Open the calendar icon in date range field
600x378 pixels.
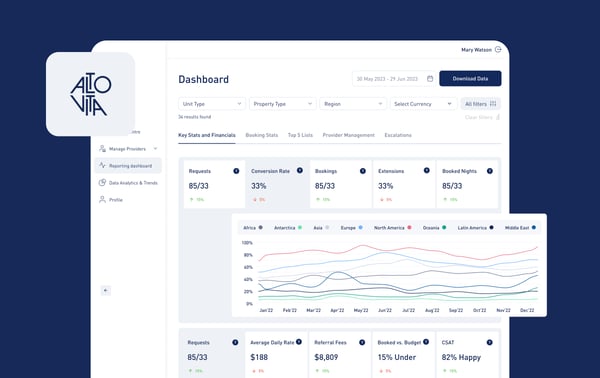click(430, 78)
